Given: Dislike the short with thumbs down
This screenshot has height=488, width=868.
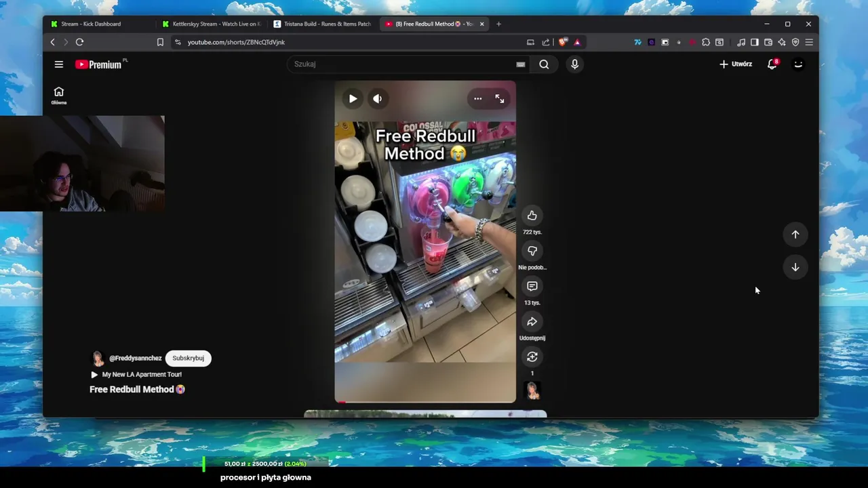Looking at the screenshot, I should click(532, 251).
